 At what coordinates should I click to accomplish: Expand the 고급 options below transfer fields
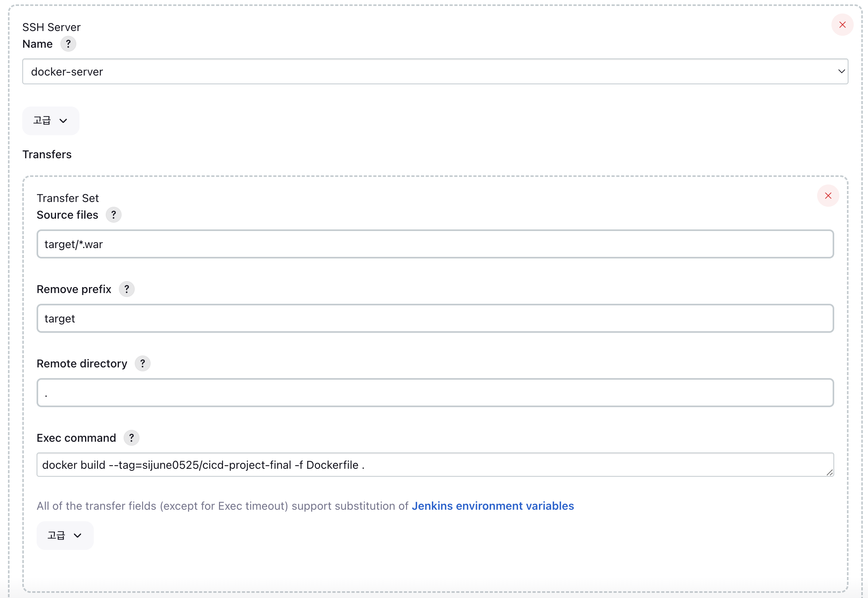tap(65, 536)
